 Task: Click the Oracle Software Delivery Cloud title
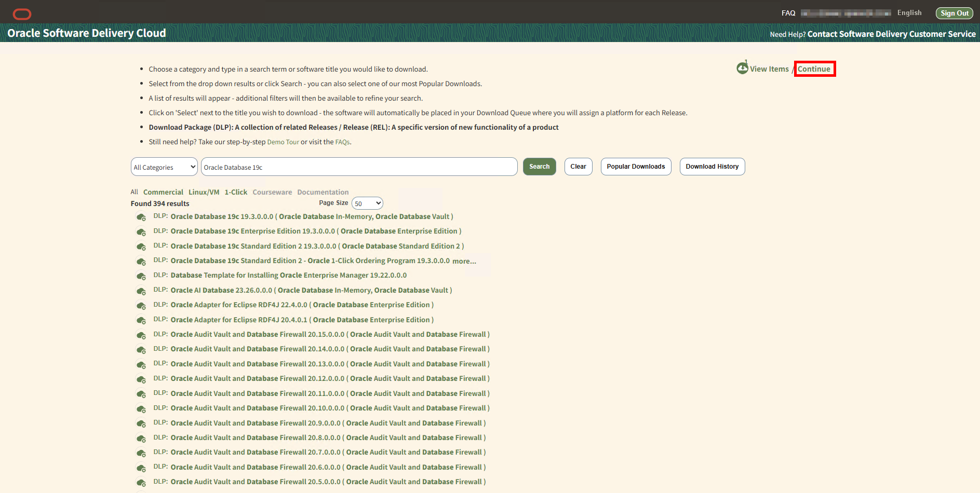pos(87,33)
